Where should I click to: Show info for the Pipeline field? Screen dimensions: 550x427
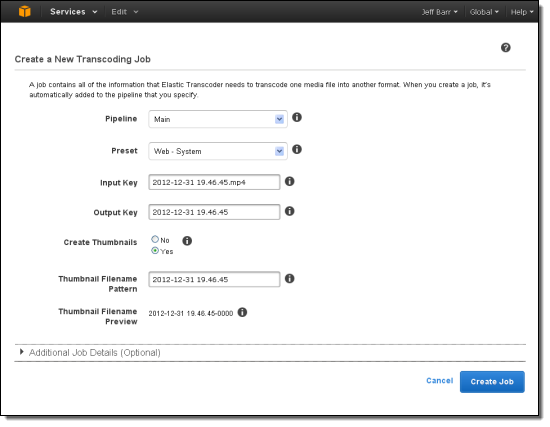click(297, 117)
